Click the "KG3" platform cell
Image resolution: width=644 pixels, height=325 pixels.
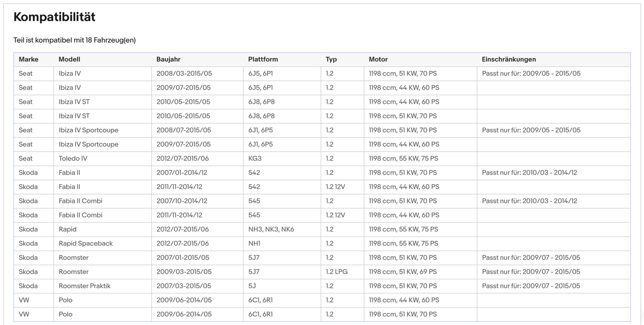point(255,159)
